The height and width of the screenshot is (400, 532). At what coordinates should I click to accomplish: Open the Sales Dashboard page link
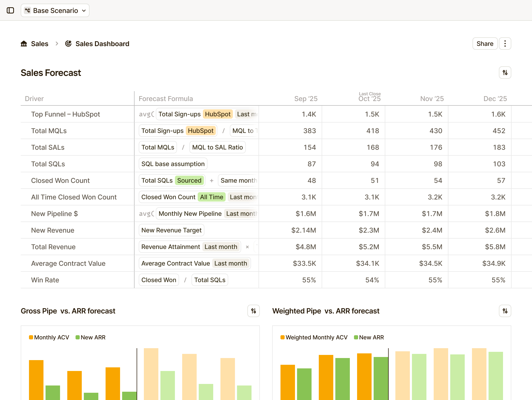(x=102, y=44)
